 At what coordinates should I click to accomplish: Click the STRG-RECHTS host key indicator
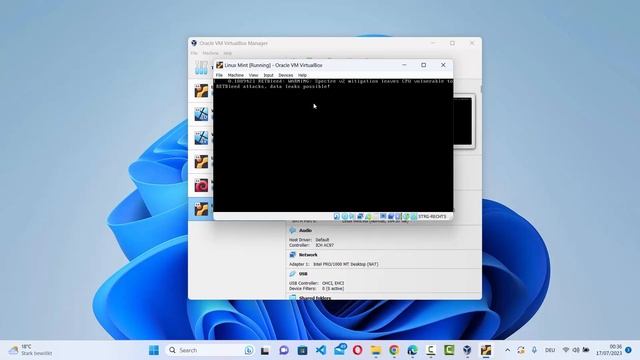point(432,216)
